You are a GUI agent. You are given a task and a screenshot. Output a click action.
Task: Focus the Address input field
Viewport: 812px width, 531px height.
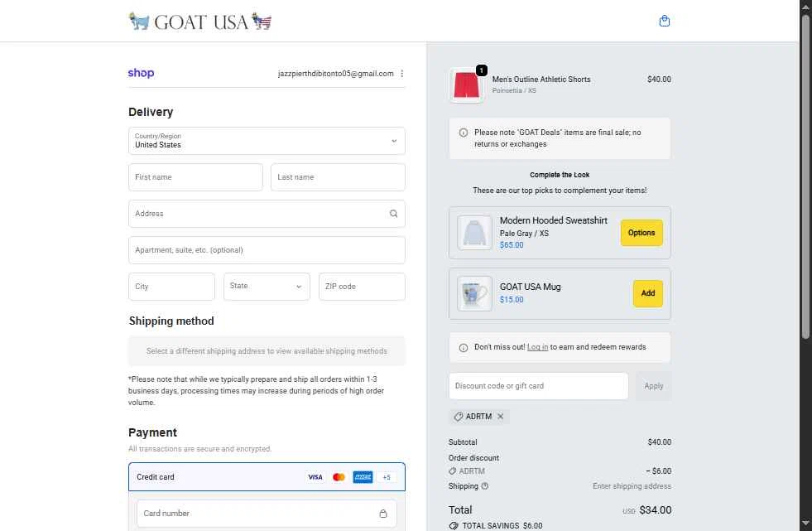point(267,214)
